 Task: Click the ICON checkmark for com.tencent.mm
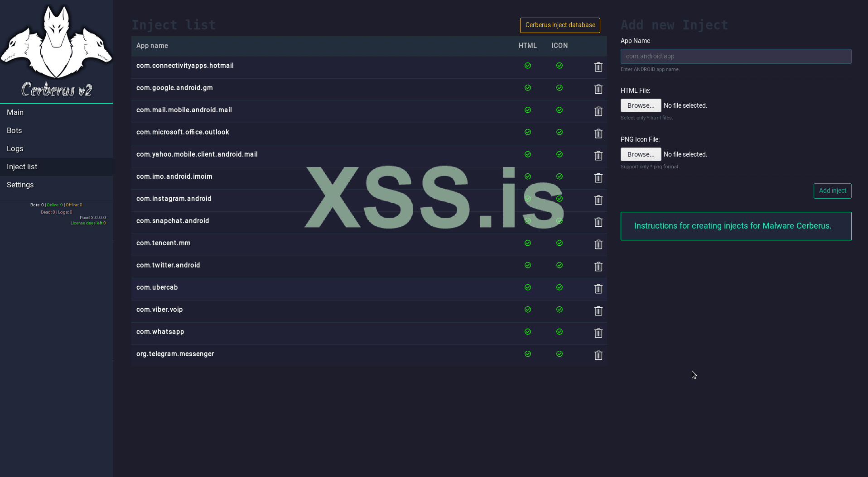pyautogui.click(x=559, y=243)
